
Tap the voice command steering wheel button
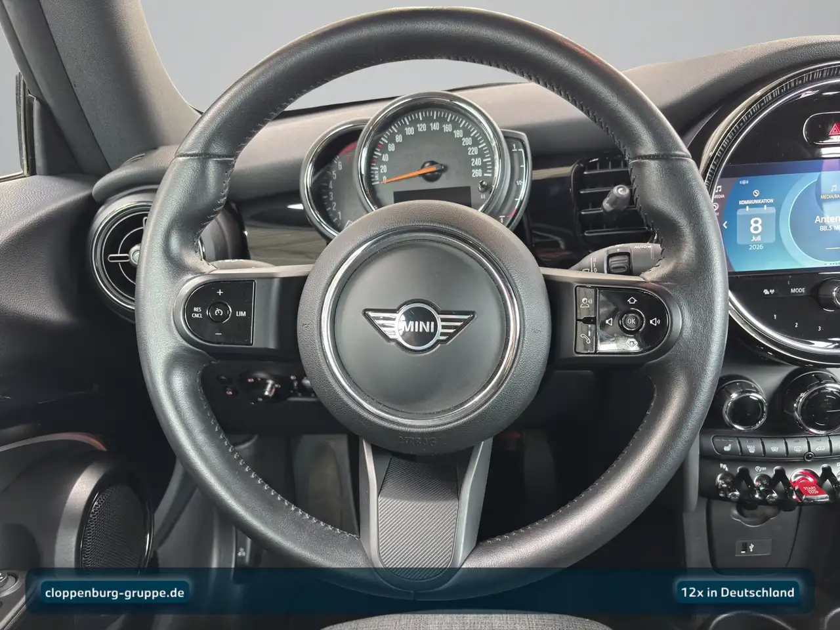pos(586,303)
